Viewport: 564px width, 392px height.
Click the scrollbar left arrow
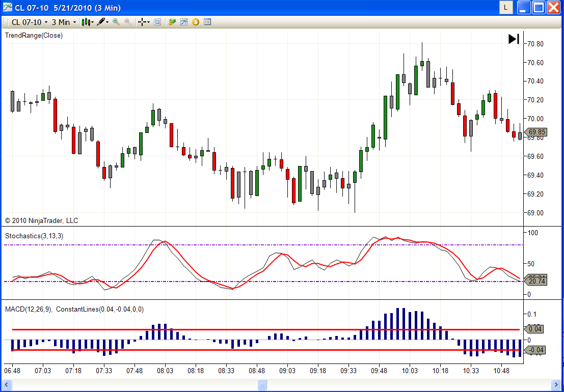point(6,385)
